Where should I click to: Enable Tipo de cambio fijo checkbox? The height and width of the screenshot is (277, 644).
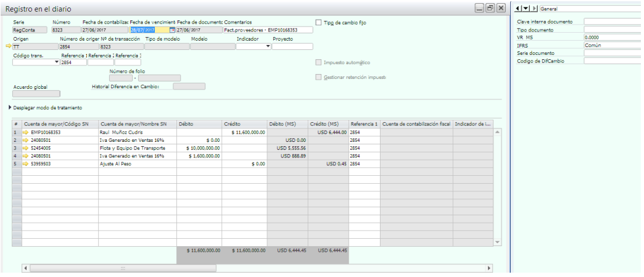pos(319,22)
